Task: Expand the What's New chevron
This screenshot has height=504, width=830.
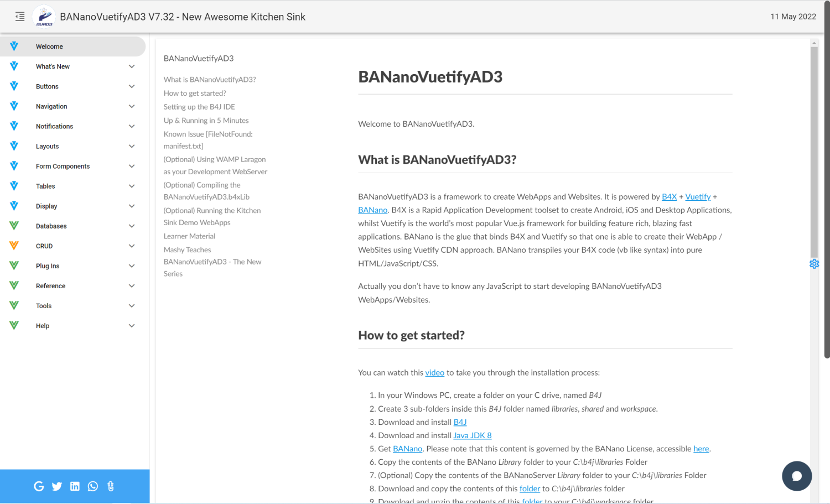Action: click(132, 66)
